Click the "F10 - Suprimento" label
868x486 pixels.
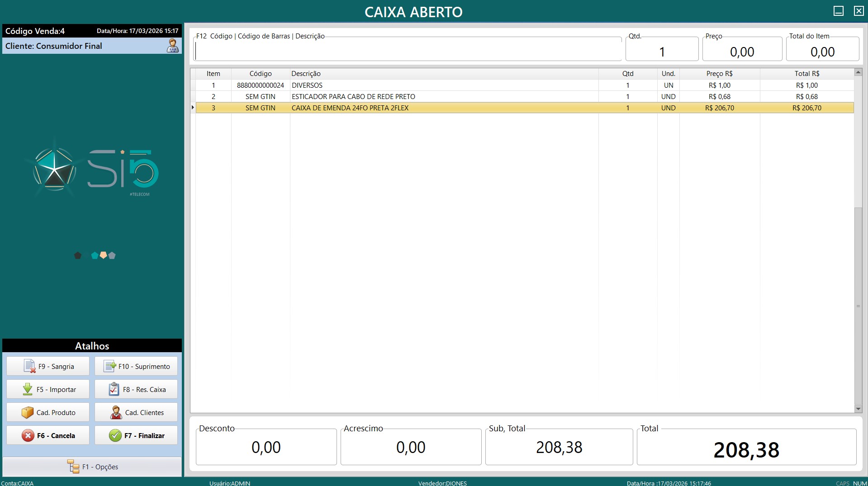pyautogui.click(x=144, y=367)
